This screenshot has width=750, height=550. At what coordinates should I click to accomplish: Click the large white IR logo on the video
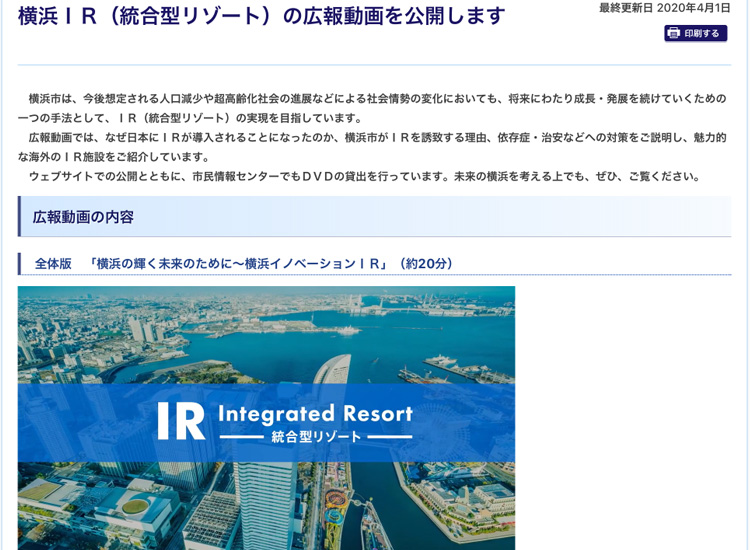pyautogui.click(x=181, y=422)
